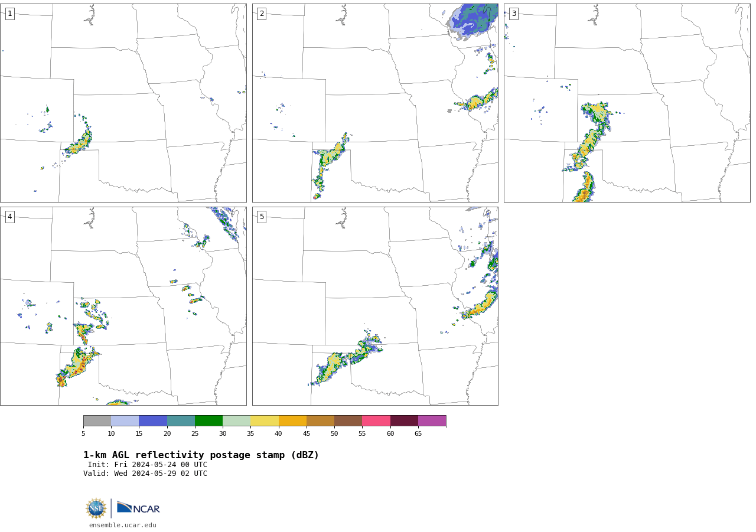Click the blue 15-20 dBZ swatch
Viewport: 756px width, 532px height.
[x=153, y=421]
